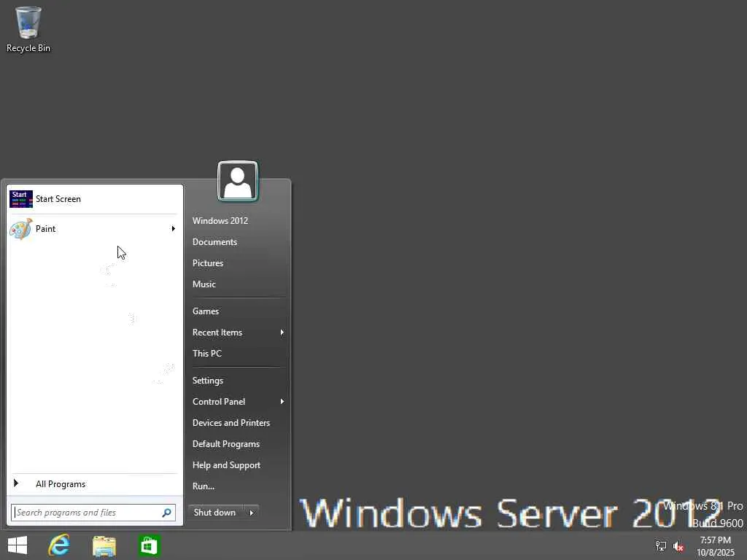Open File Explorer from the taskbar
The width and height of the screenshot is (747, 560).
(x=104, y=545)
